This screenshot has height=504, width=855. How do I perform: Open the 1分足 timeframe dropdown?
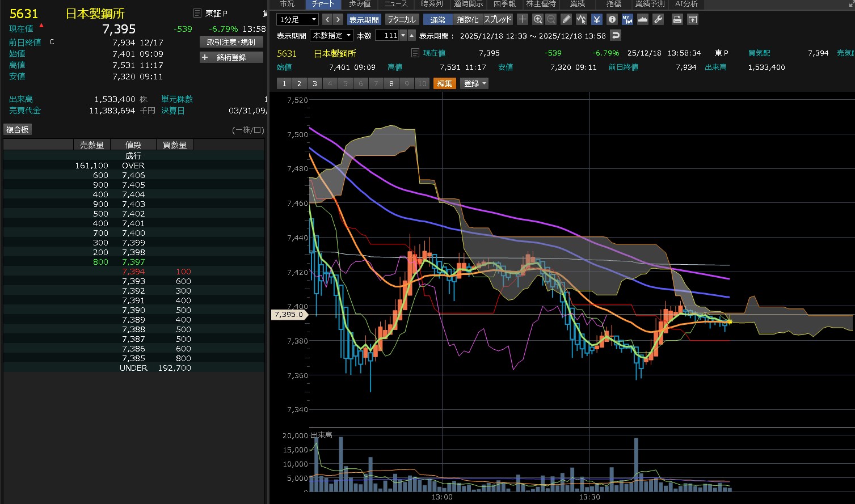pos(297,19)
